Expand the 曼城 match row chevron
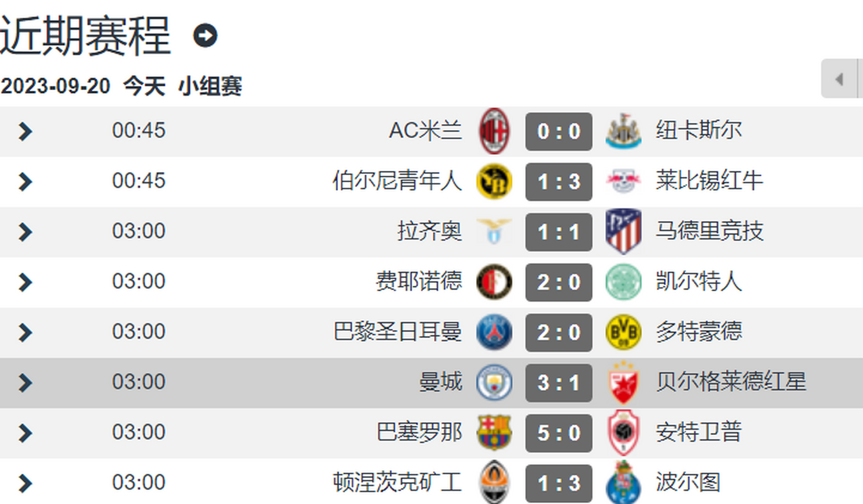The image size is (863, 504). point(25,383)
